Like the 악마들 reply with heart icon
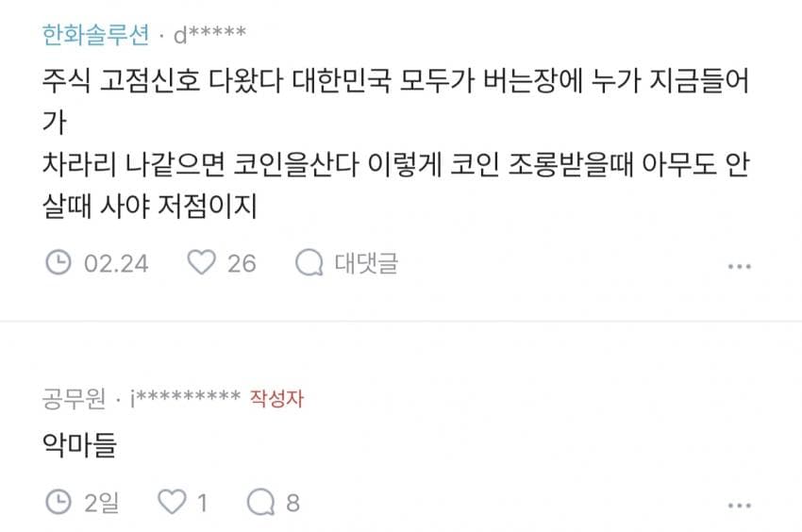The image size is (802, 532). coord(171,503)
